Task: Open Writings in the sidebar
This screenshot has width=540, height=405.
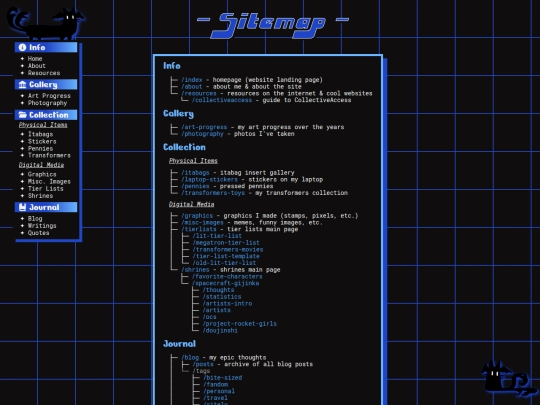Action: (42, 226)
